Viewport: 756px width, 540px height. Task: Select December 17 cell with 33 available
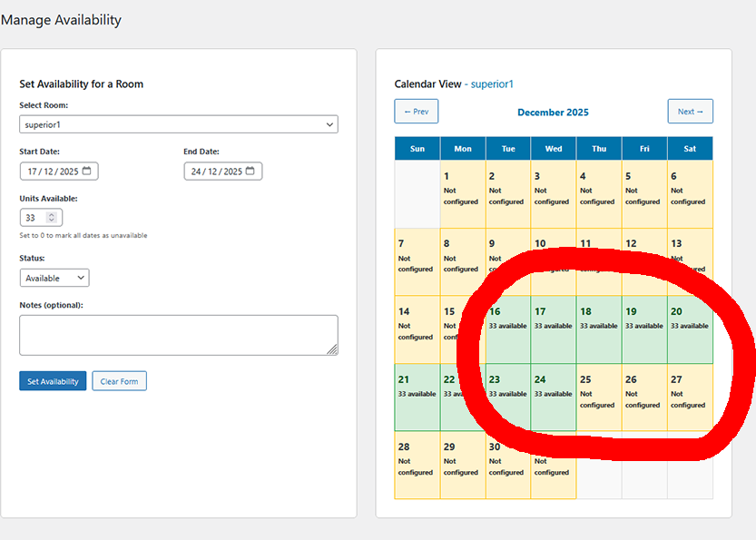(554, 329)
